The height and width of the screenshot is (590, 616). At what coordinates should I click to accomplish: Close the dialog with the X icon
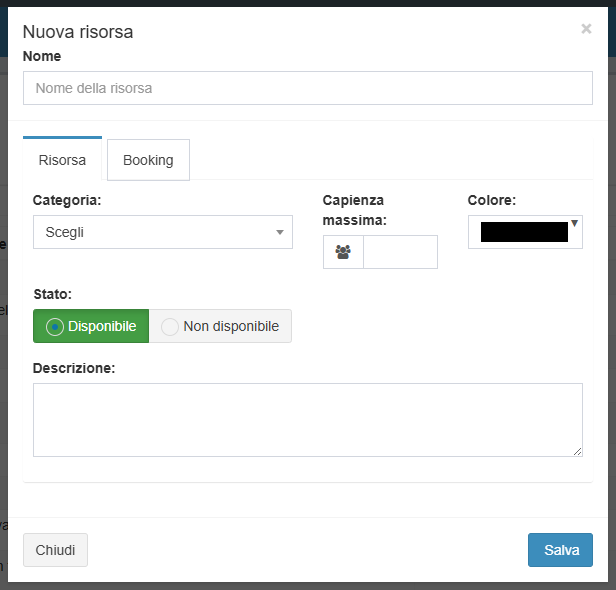[586, 29]
